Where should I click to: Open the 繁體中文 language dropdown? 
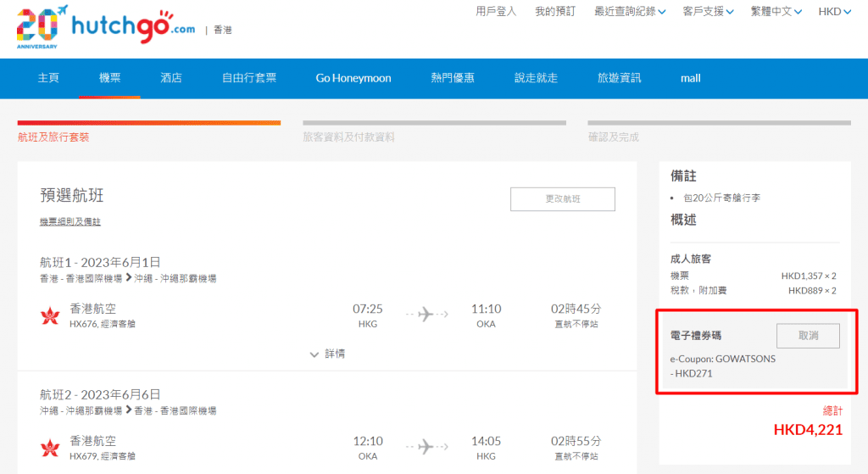click(776, 12)
